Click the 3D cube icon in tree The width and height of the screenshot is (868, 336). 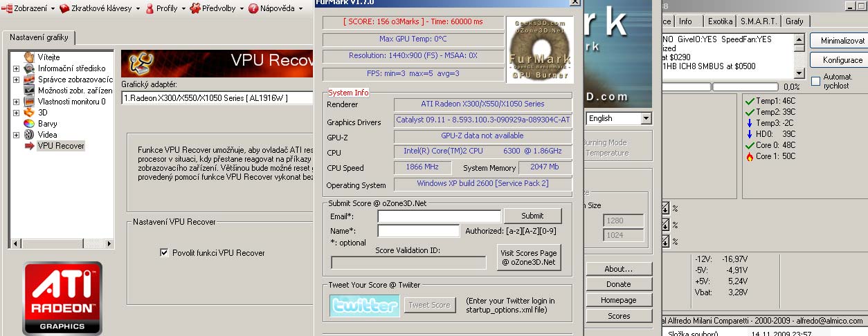click(x=29, y=113)
